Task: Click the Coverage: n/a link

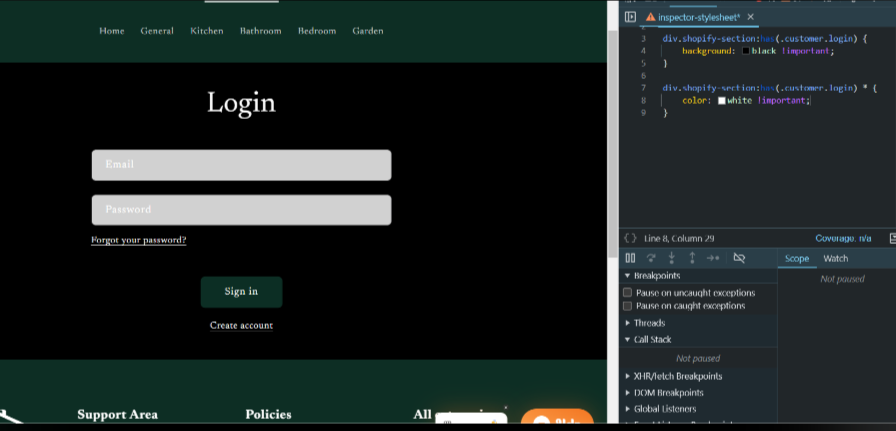Action: click(x=843, y=238)
